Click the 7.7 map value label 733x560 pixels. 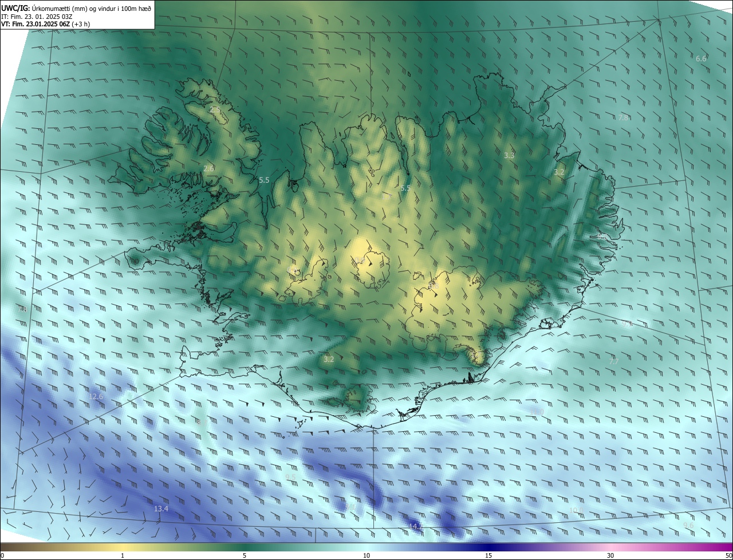click(614, 361)
